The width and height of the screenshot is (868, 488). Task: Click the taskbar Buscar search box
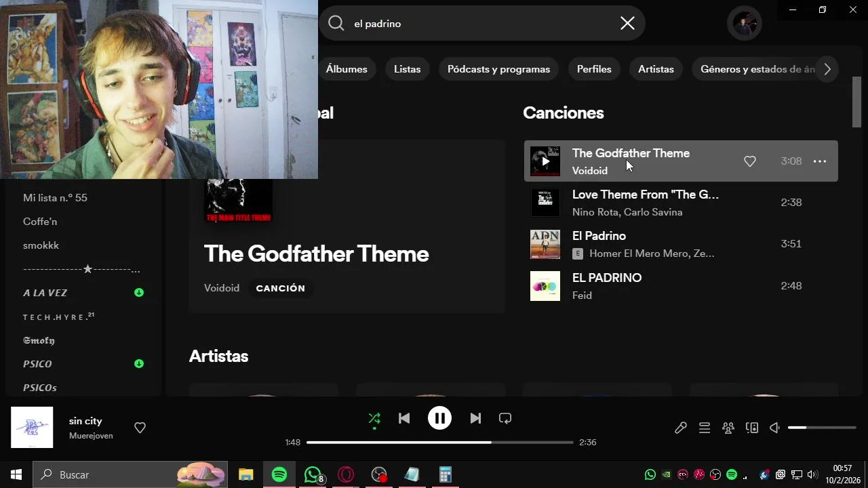tap(130, 474)
